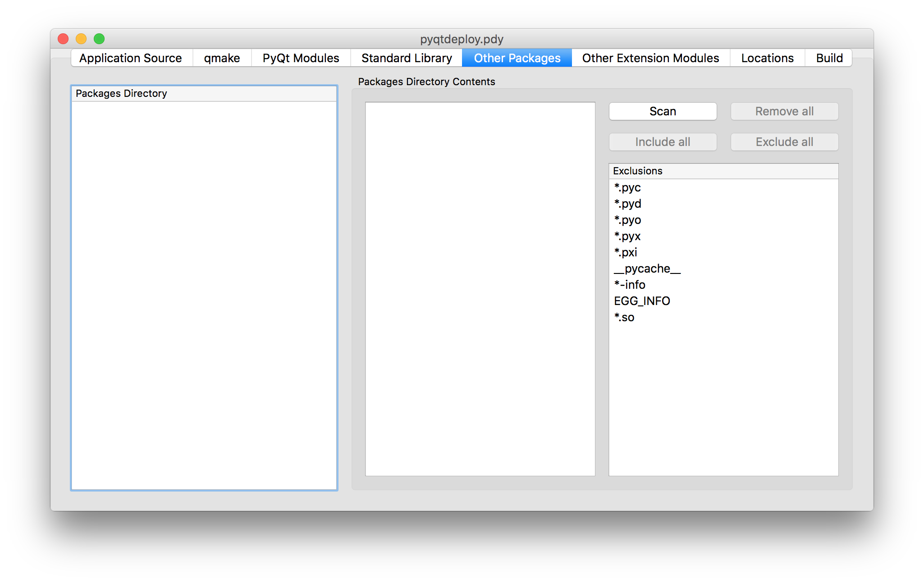Click the Packages Directory header
The width and height of the screenshot is (924, 583).
(204, 94)
